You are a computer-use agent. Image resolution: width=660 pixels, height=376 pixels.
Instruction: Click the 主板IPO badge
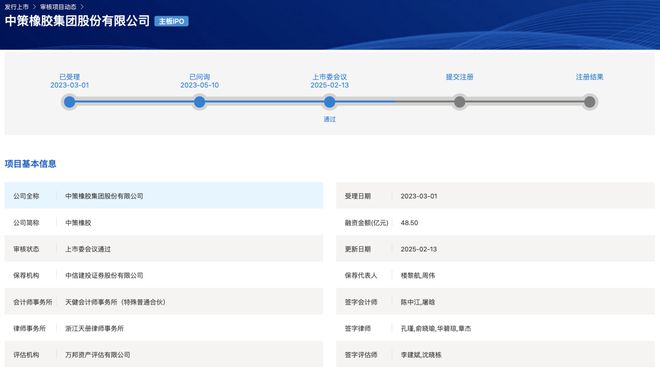coord(171,21)
